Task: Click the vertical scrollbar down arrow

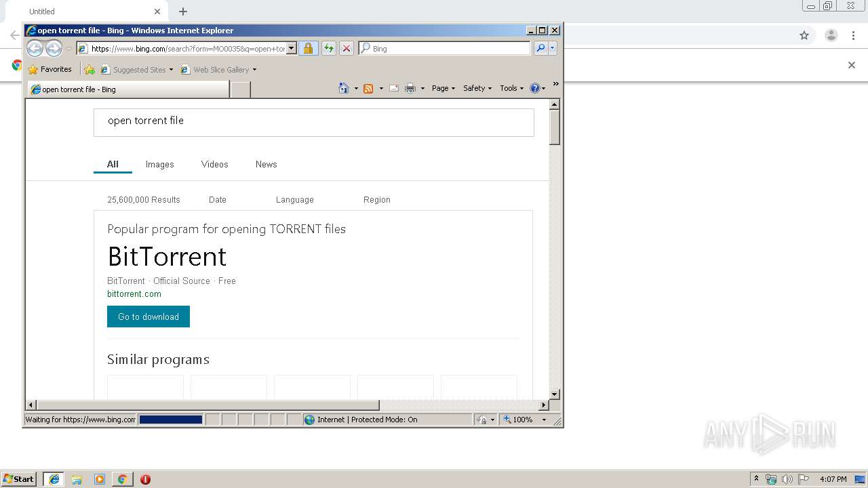Action: tap(554, 394)
